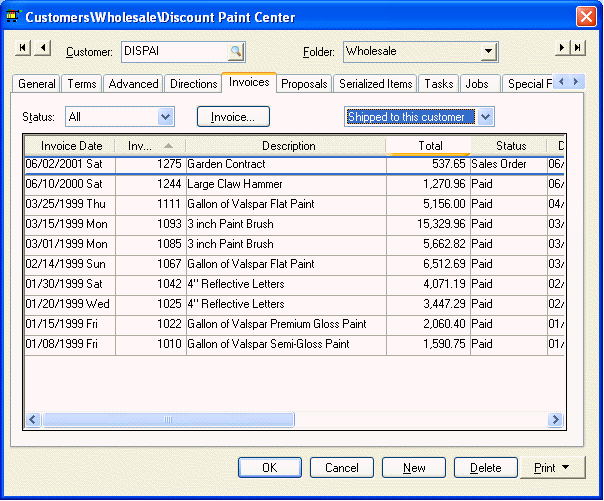Image resolution: width=604 pixels, height=501 pixels.
Task: Click the New button
Action: [414, 467]
